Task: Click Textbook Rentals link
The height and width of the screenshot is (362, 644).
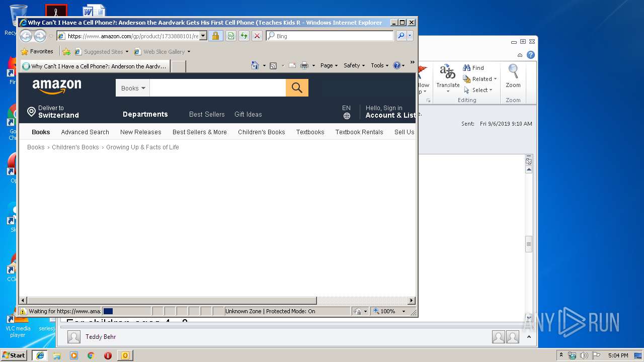Action: pos(359,132)
